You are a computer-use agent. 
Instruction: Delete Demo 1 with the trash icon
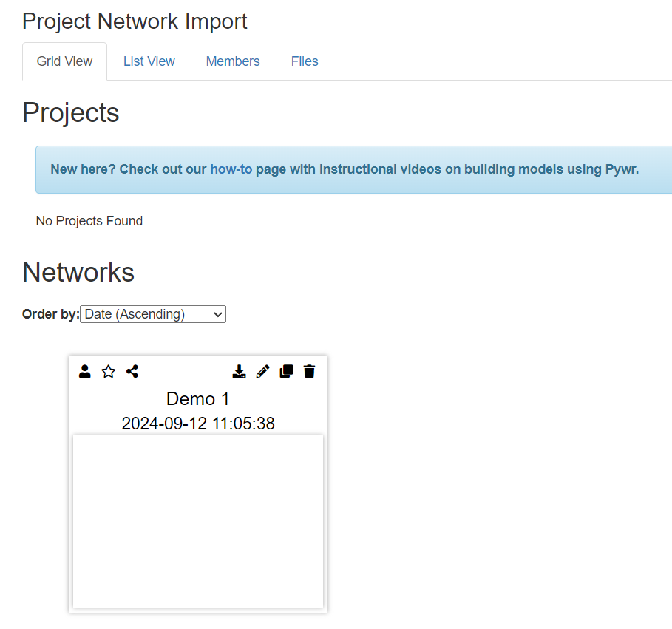(310, 371)
